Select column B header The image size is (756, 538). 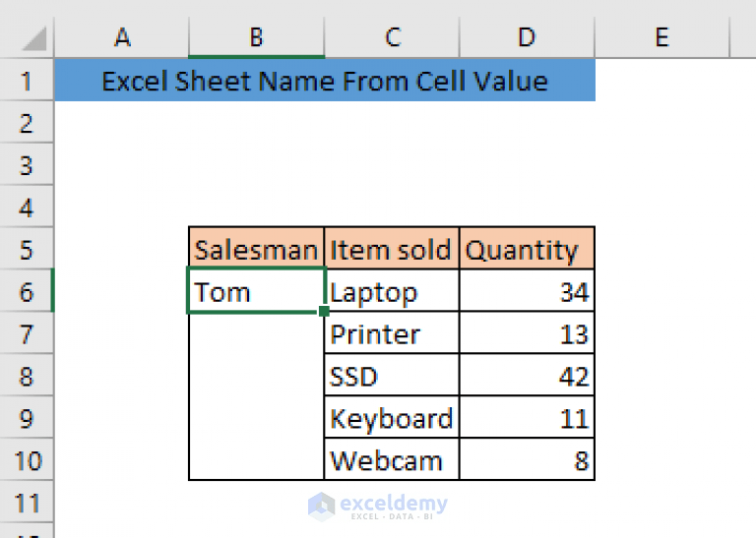(x=257, y=37)
